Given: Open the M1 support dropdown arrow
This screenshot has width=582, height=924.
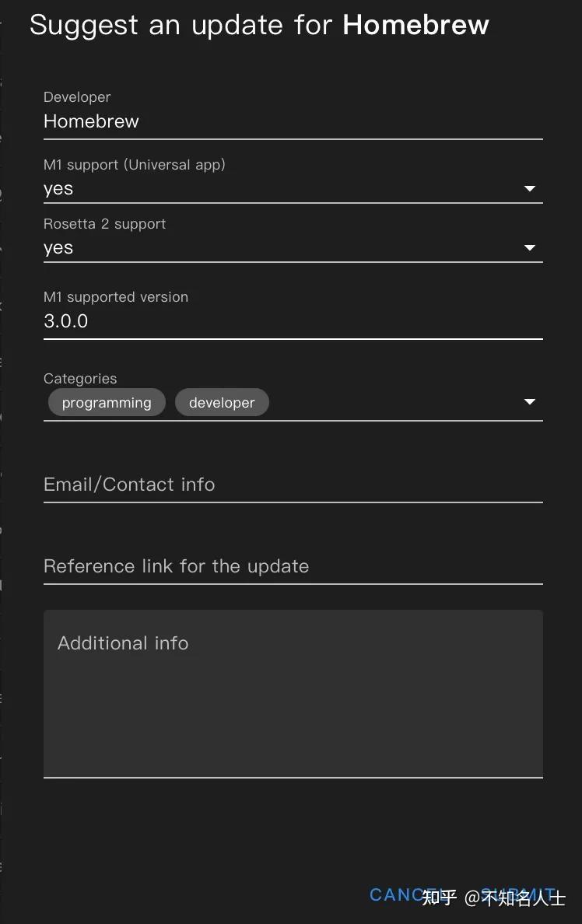Looking at the screenshot, I should (530, 189).
